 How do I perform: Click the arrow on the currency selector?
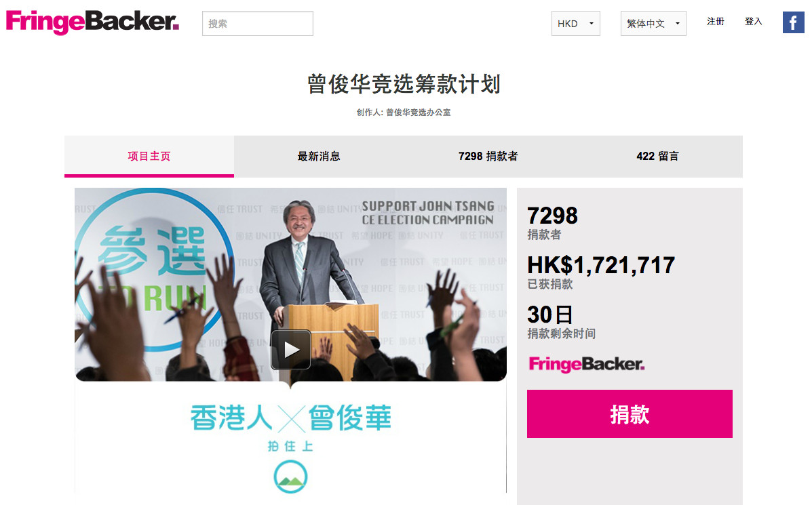coord(592,23)
